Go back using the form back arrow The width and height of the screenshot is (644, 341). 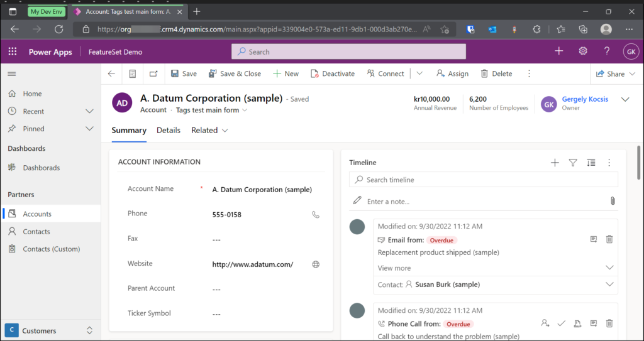tap(111, 74)
